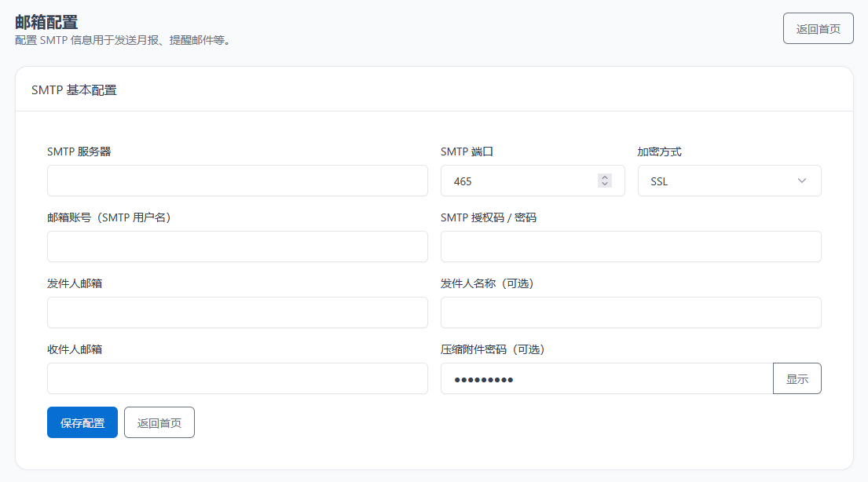Click the SMTP 端口 field label

467,152
